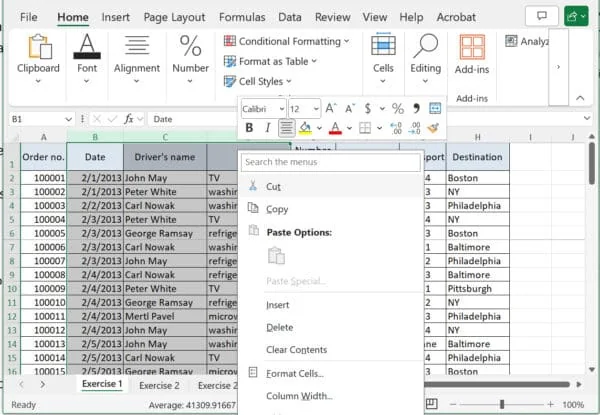600x415 pixels.
Task: Toggle center alignment in mini toolbar
Action: (x=286, y=128)
